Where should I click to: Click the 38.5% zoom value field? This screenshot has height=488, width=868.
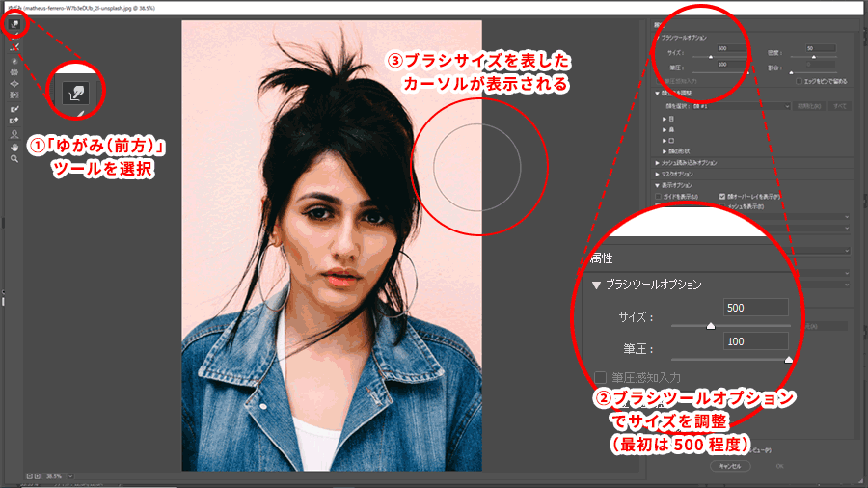(x=54, y=476)
